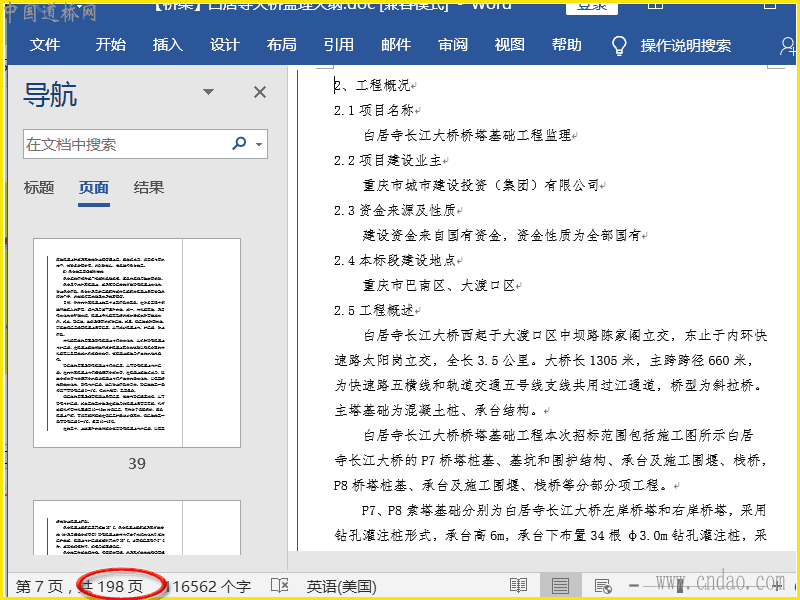Select page 39 thumbnail
This screenshot has height=600, width=800.
click(137, 343)
